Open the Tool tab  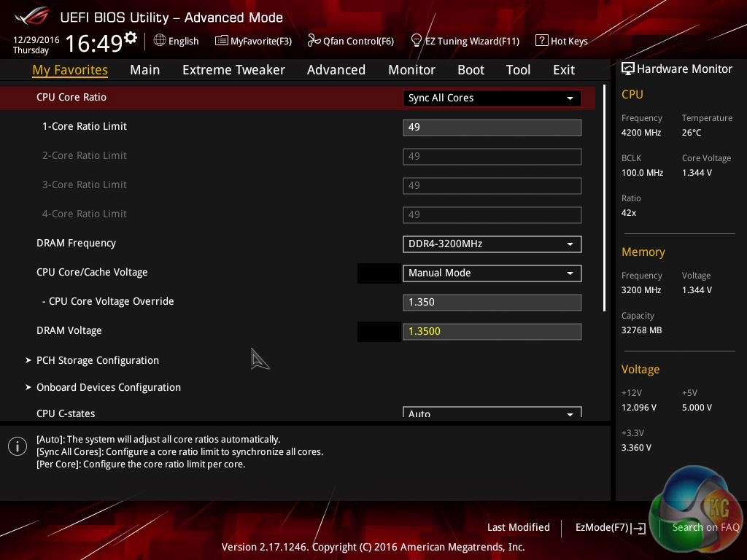(519, 70)
